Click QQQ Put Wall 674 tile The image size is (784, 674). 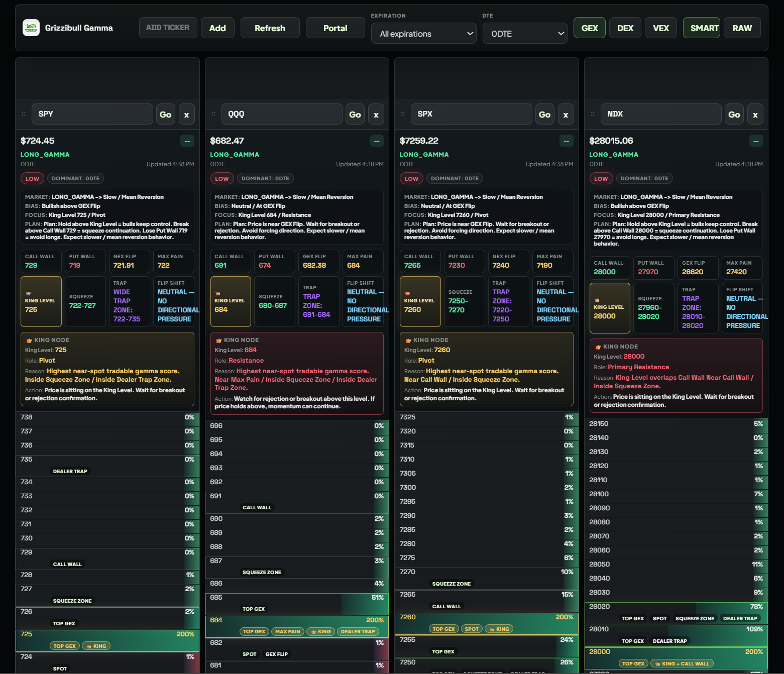(x=275, y=261)
